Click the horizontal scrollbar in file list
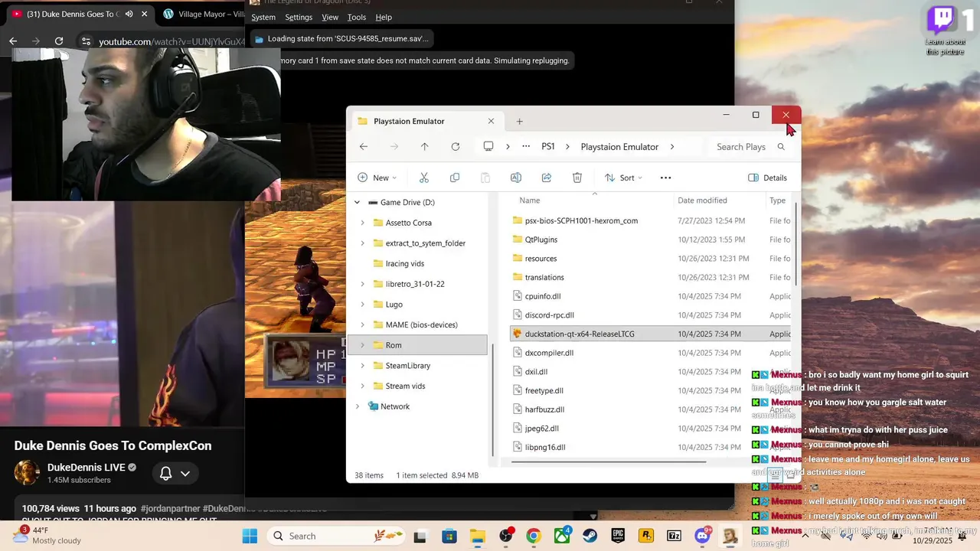Image resolution: width=980 pixels, height=551 pixels. [609, 461]
